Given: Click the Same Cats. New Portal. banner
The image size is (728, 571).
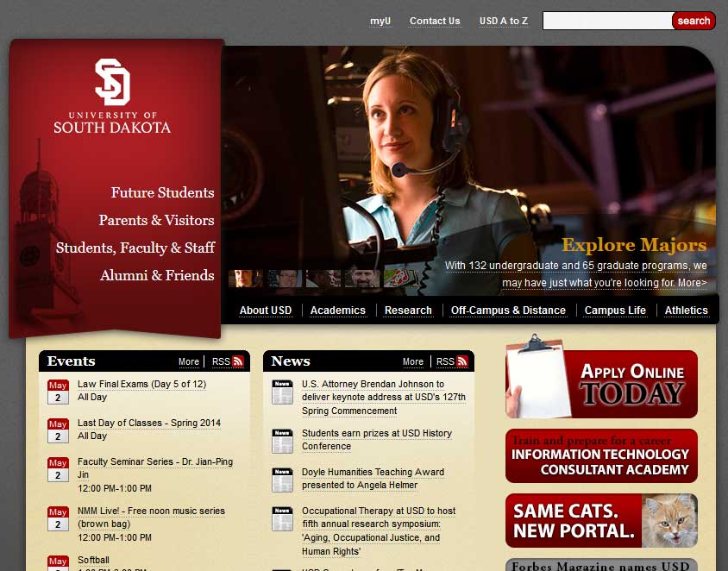Looking at the screenshot, I should [602, 520].
